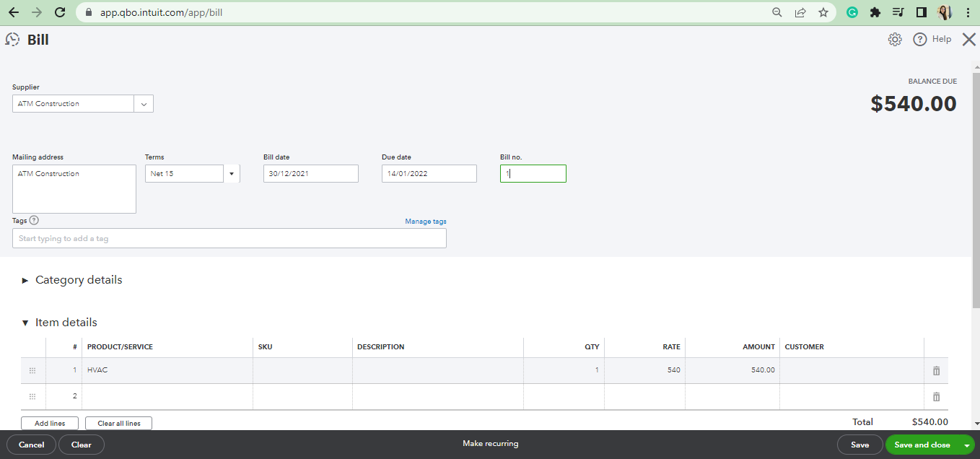Image resolution: width=980 pixels, height=459 pixels.
Task: Grab the drag handle of line 2
Action: coord(32,396)
